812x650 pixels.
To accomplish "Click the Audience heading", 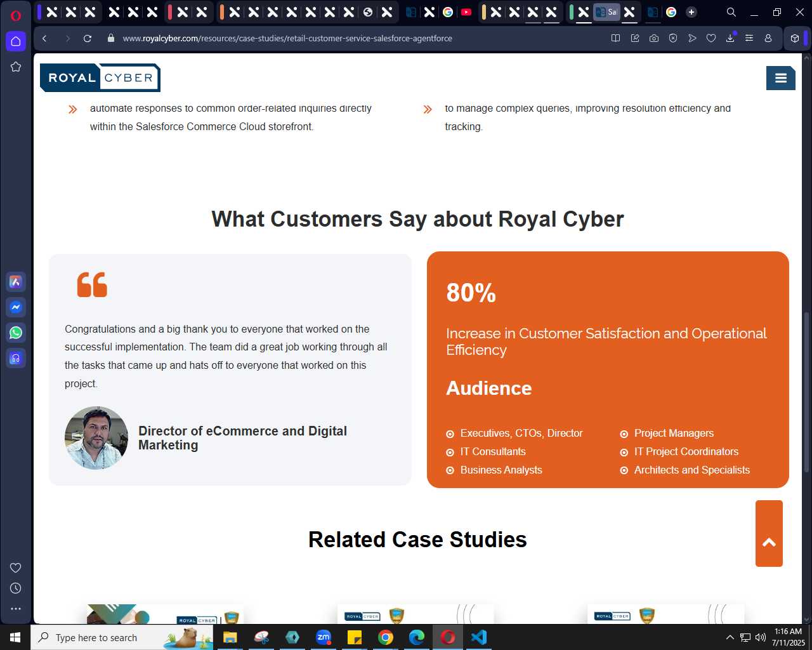I will [489, 388].
